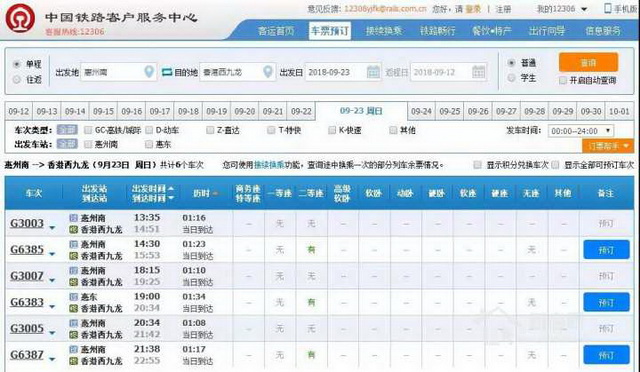The height and width of the screenshot is (372, 640).
Task: Open 车票预订 navigation tab
Action: [x=330, y=31]
